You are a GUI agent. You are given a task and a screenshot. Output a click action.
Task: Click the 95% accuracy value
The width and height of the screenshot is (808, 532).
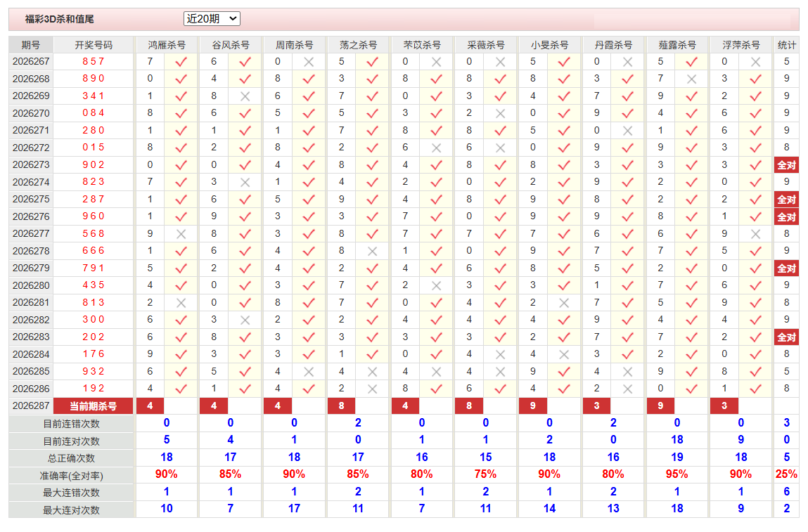(676, 474)
